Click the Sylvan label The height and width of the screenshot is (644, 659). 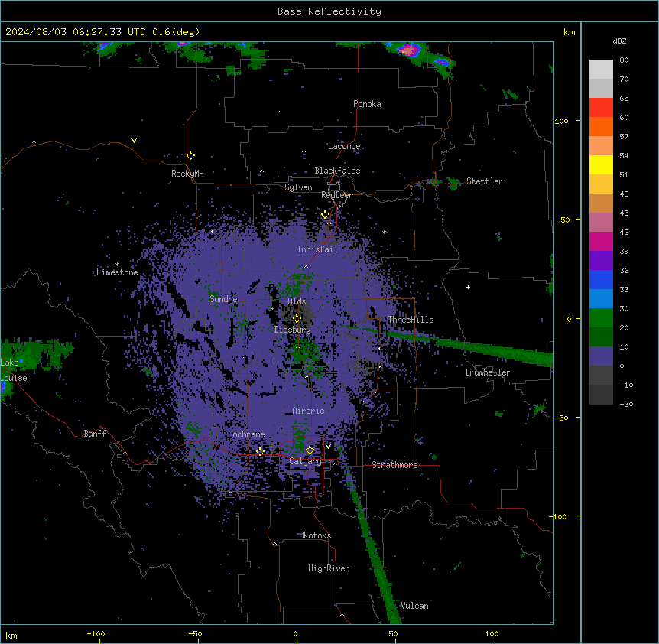(x=298, y=187)
